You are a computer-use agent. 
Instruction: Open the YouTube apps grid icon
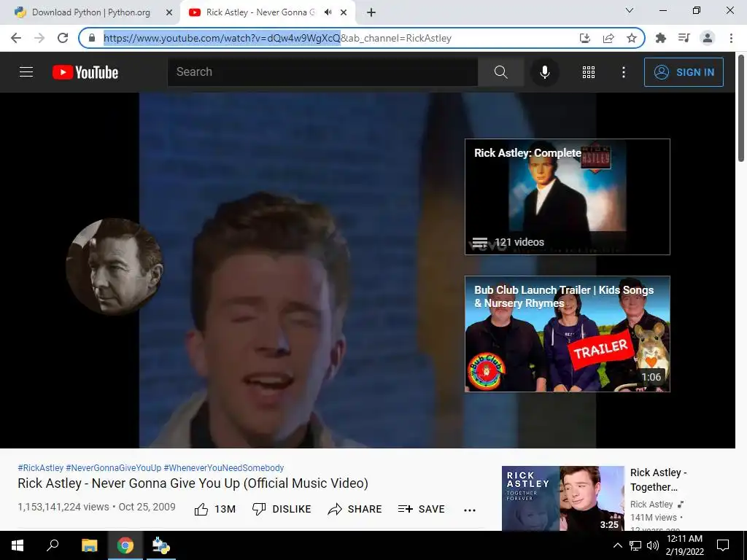589,72
